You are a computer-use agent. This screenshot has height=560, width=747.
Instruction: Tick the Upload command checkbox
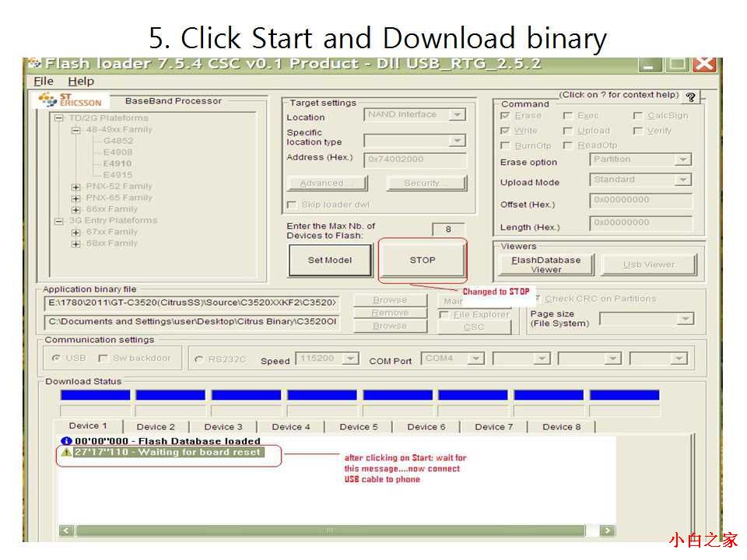click(x=567, y=131)
